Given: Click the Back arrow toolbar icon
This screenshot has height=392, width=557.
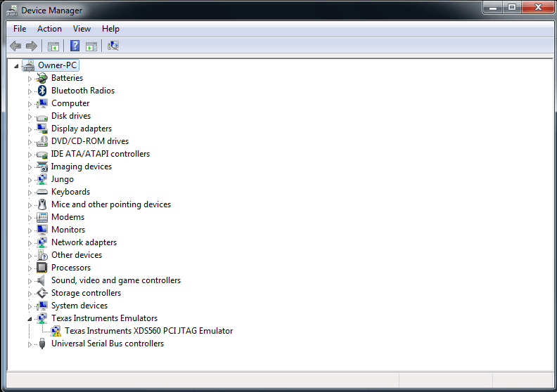Looking at the screenshot, I should (15, 46).
